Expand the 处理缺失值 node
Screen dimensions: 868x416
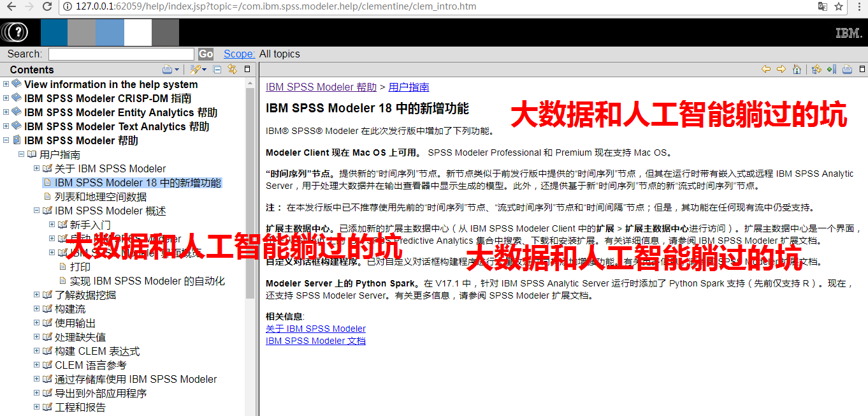37,337
